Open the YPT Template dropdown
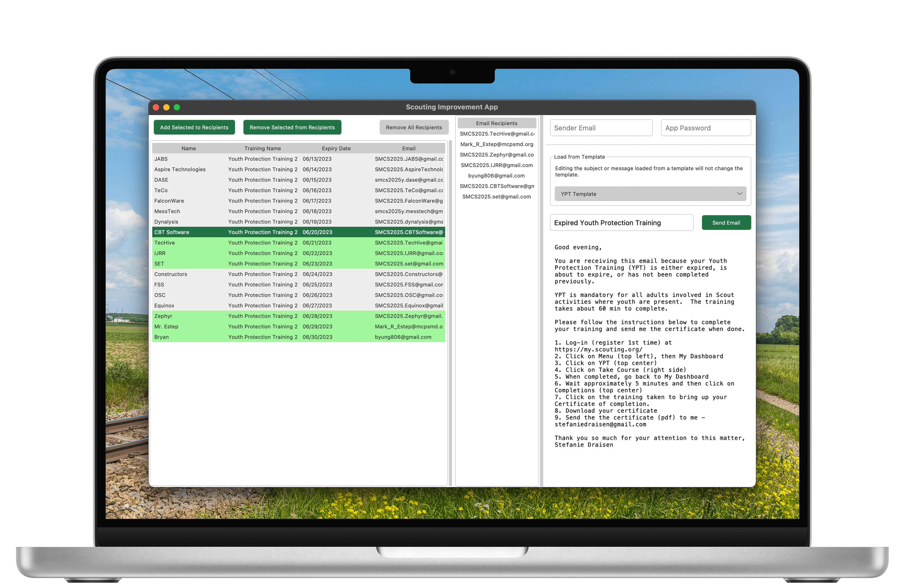The image size is (905, 588). pos(650,194)
